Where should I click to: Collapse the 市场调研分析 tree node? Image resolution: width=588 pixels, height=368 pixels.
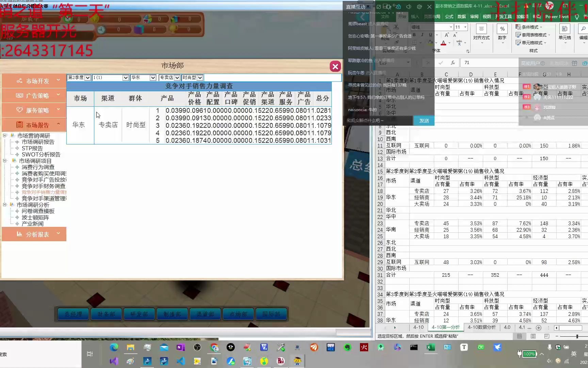pyautogui.click(x=5, y=205)
